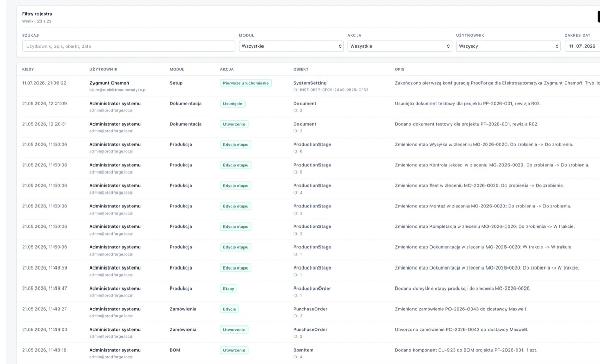Select user name Zygmunt Chamoń
Image resolution: width=600 pixels, height=364 pixels.
[109, 83]
